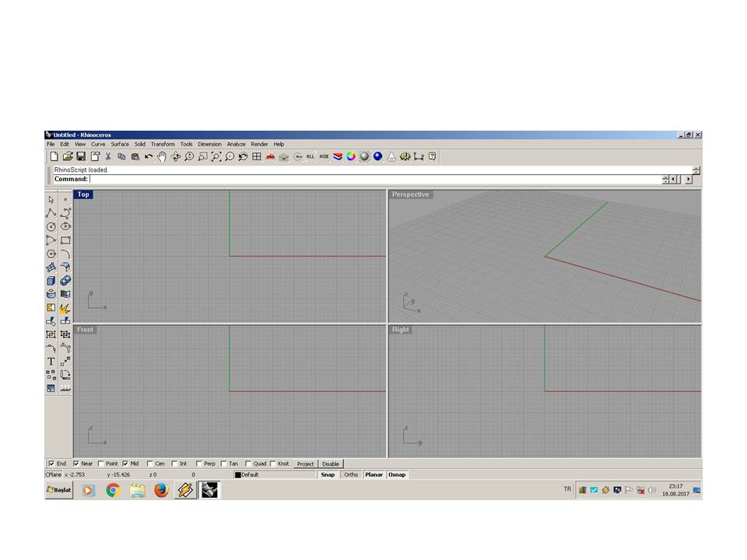
Task: Launch Firefox from the taskbar
Action: (162, 490)
